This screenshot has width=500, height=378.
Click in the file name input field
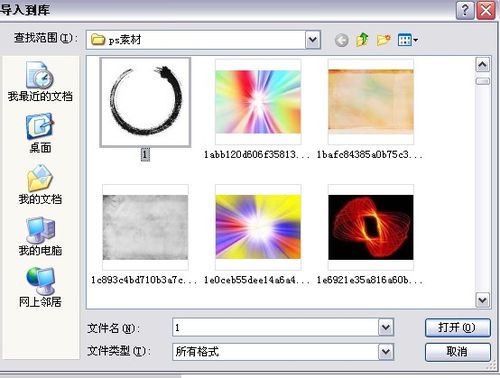tap(275, 327)
